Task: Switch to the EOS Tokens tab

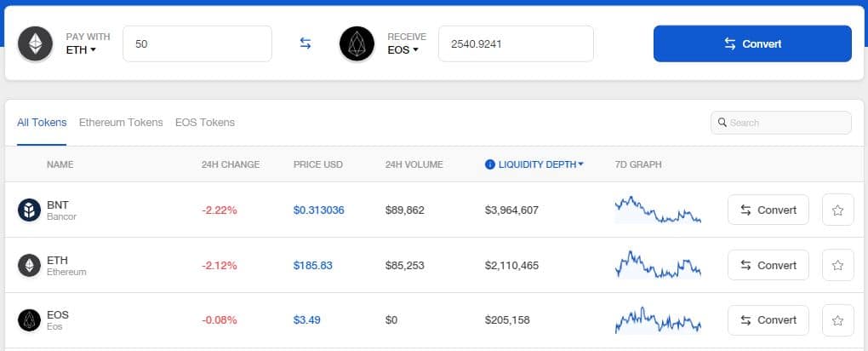Action: coord(205,123)
